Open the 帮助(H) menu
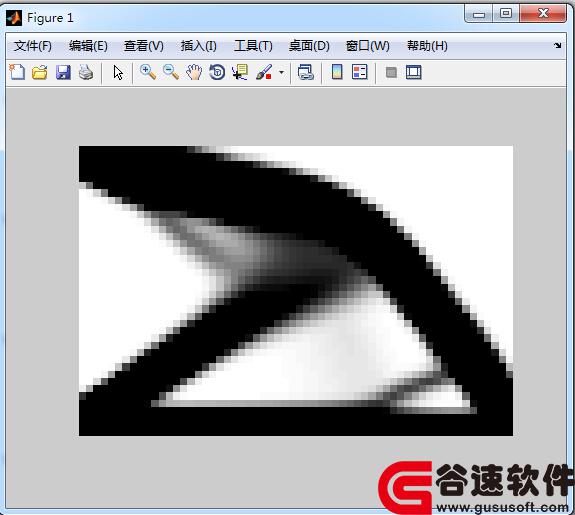Viewport: 575px width, 515px height. (427, 46)
